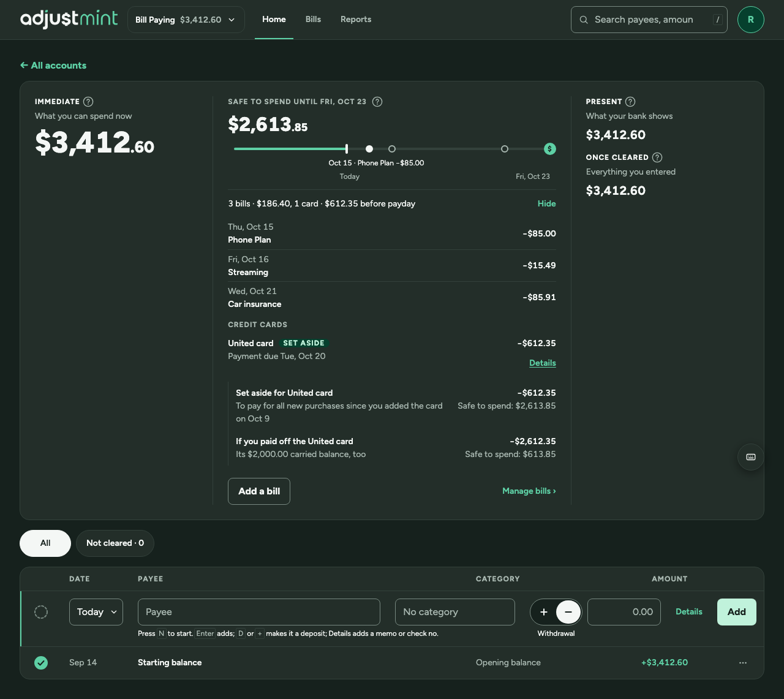Filter by Not cleared transactions
784x699 pixels.
pyautogui.click(x=115, y=543)
